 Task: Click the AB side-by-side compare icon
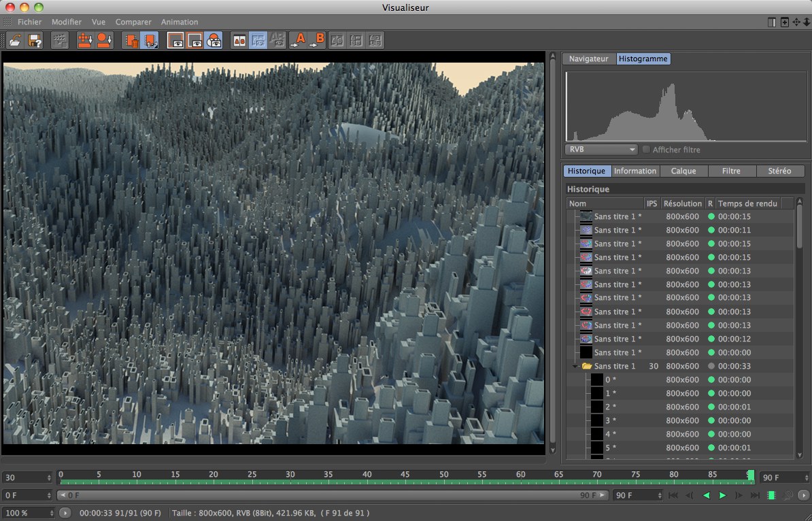coord(239,40)
